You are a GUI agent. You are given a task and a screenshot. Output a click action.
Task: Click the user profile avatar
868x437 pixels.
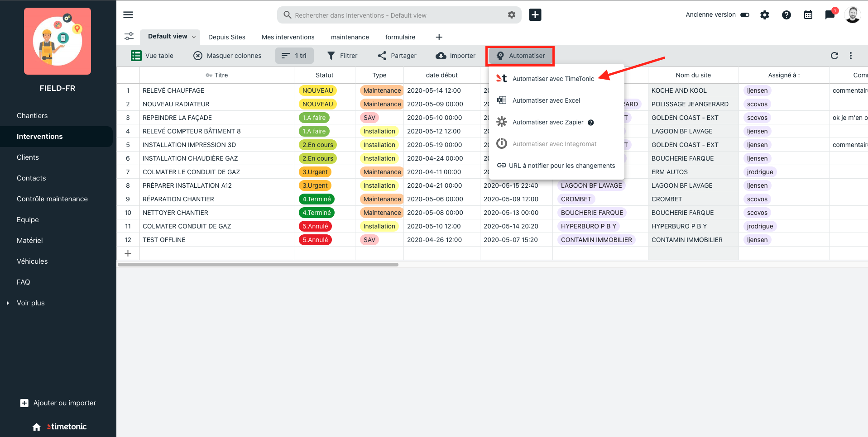click(x=853, y=15)
